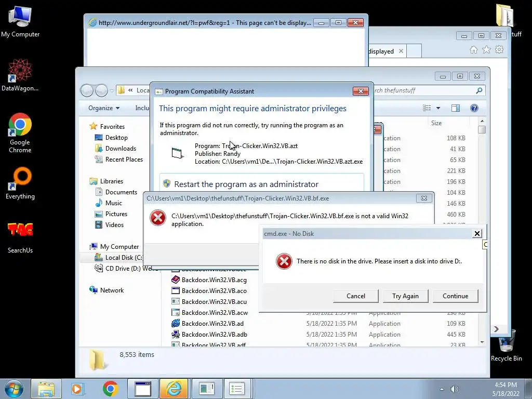Click the file list scrollbar down arrow
This screenshot has width=532, height=399.
pyautogui.click(x=482, y=342)
